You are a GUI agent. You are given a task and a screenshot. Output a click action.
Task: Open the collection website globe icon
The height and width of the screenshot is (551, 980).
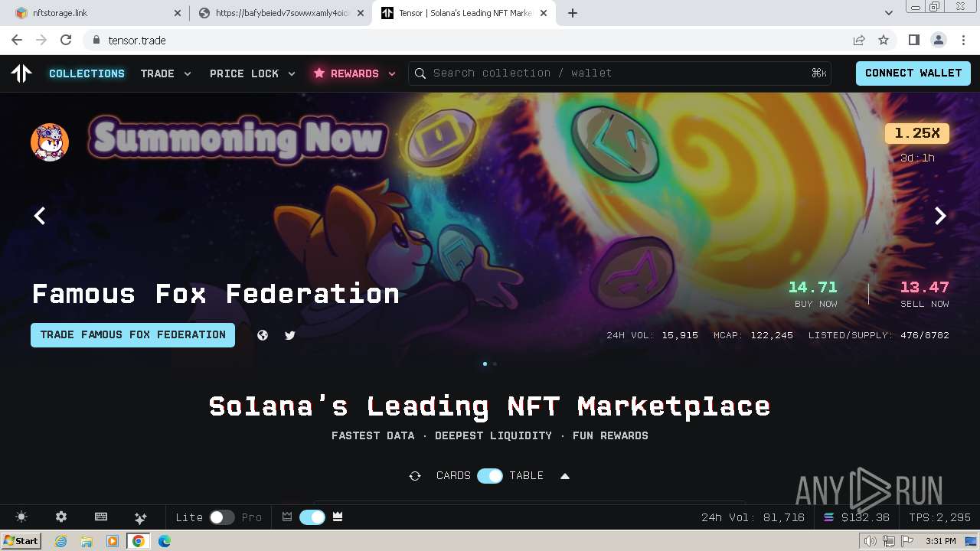(x=263, y=335)
